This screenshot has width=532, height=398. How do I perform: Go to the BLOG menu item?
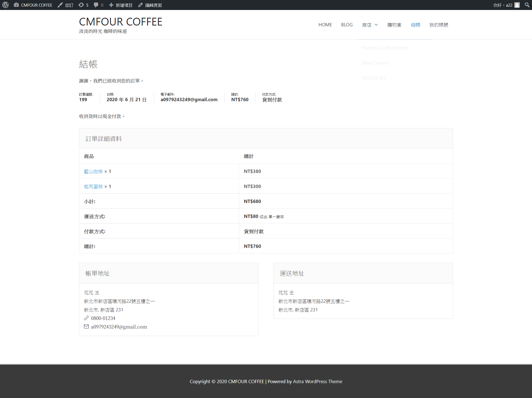click(347, 25)
